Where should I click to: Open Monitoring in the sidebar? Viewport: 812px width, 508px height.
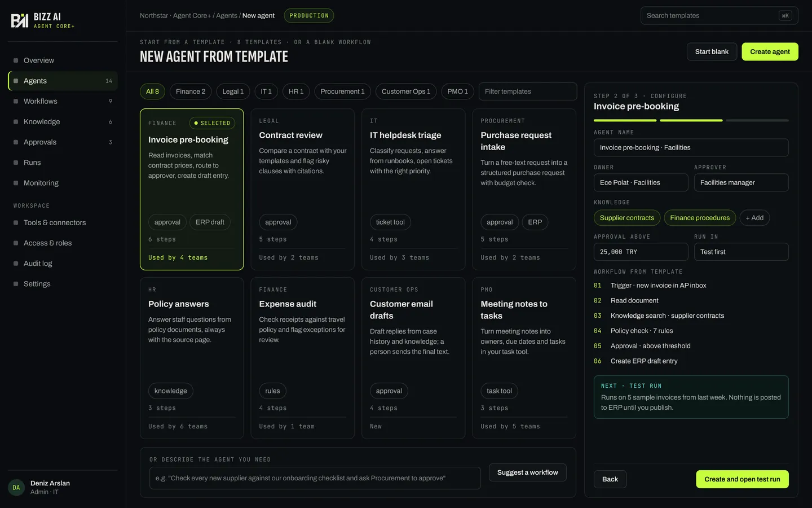[x=63, y=183]
